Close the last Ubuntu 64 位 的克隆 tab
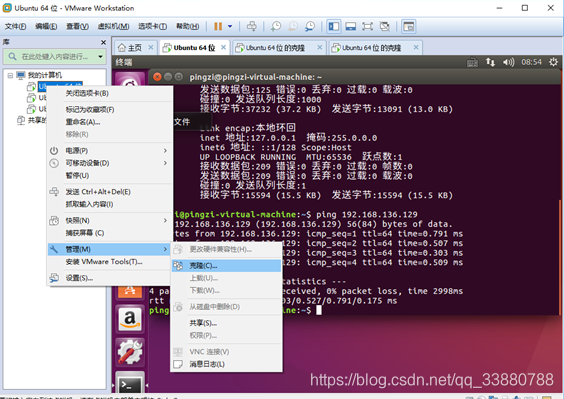Screen dimensions: 564x399 [416, 47]
